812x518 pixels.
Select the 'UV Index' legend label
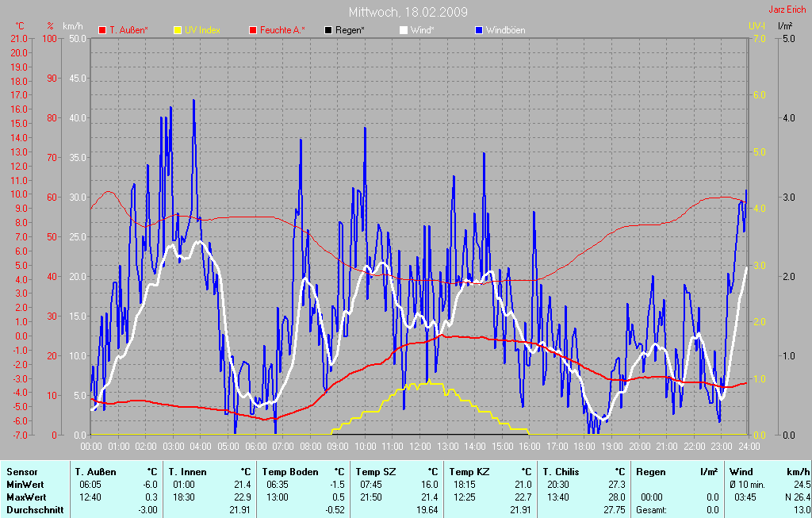coord(202,31)
